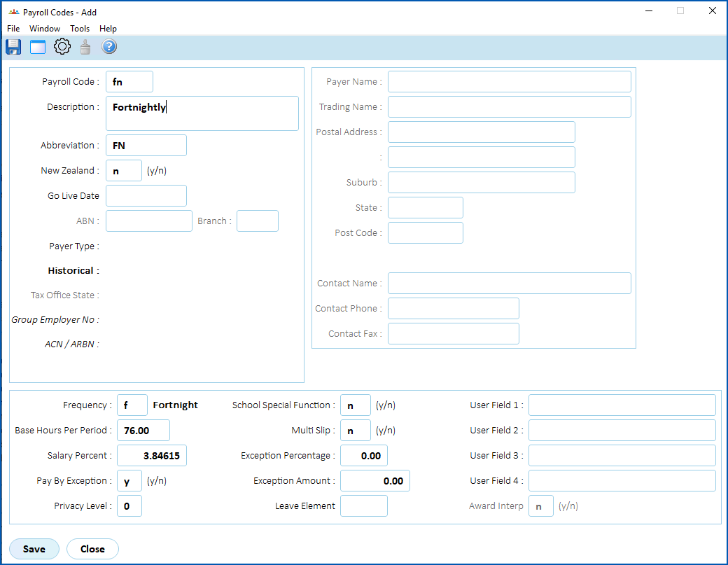728x565 pixels.
Task: Open the Tools menu
Action: point(80,28)
